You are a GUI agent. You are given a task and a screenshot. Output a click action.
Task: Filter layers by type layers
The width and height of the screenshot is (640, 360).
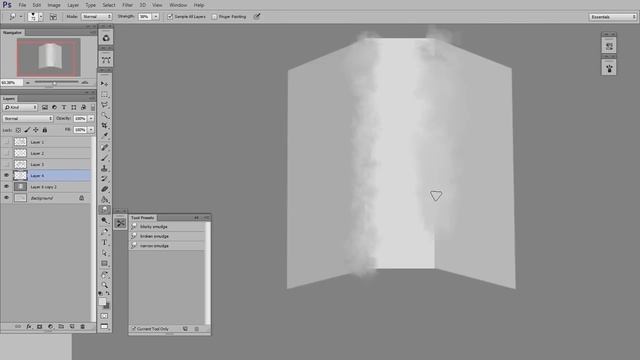[64, 107]
